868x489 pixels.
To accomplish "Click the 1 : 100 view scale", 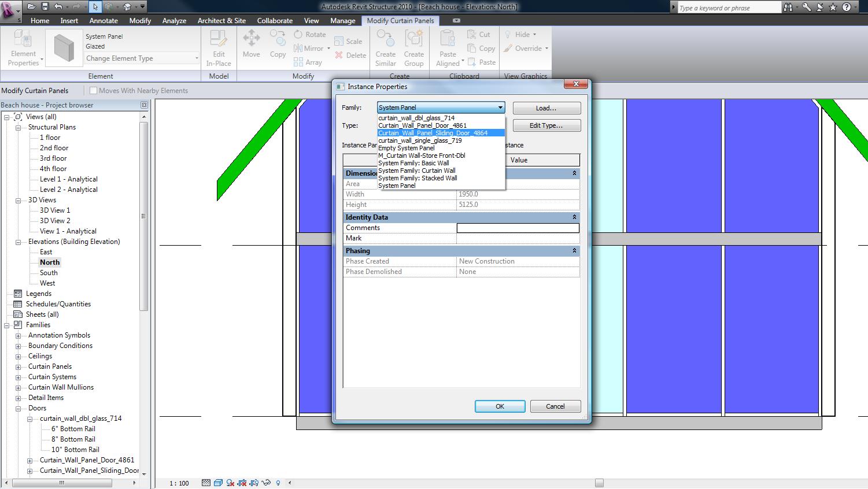I will pos(179,483).
